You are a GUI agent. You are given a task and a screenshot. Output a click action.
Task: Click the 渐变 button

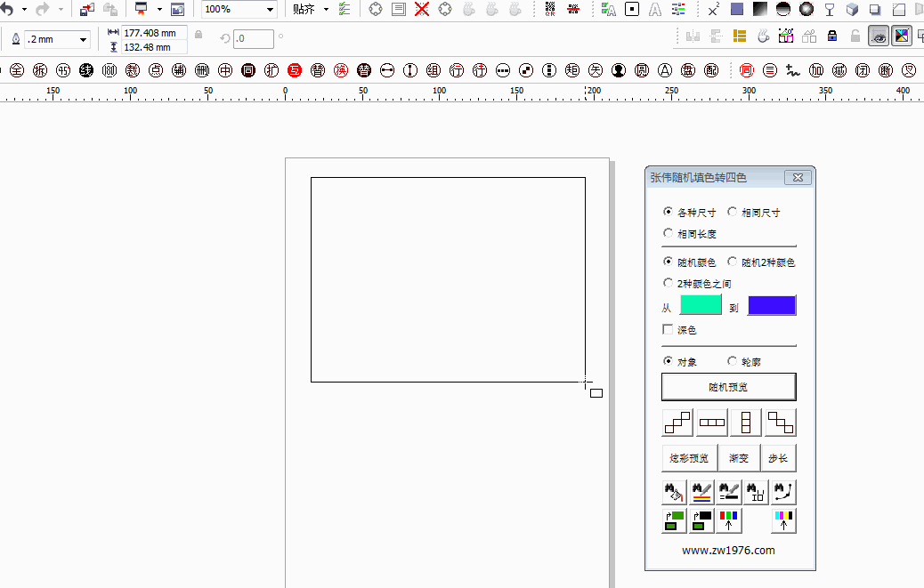tap(739, 458)
